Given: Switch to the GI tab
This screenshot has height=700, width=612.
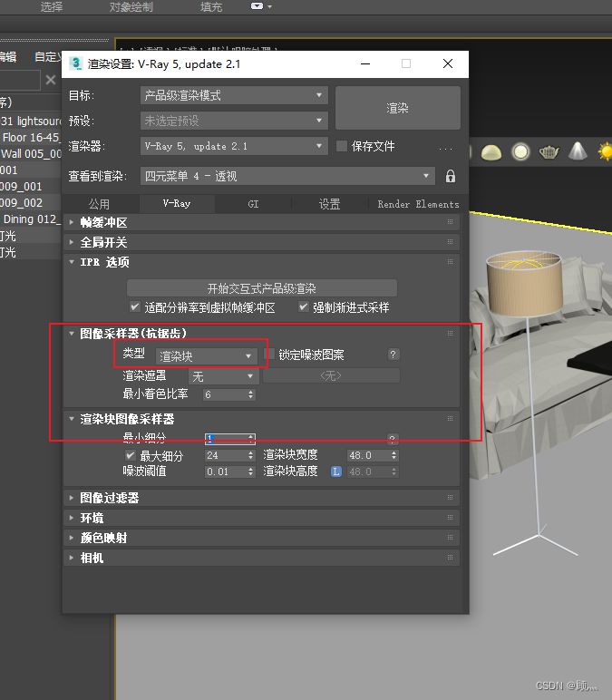Looking at the screenshot, I should [253, 204].
